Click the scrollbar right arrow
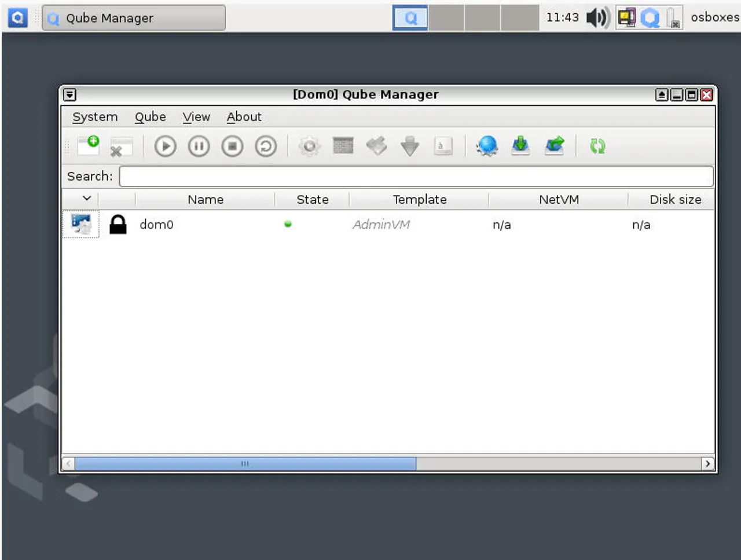This screenshot has width=741, height=560. pos(707,464)
